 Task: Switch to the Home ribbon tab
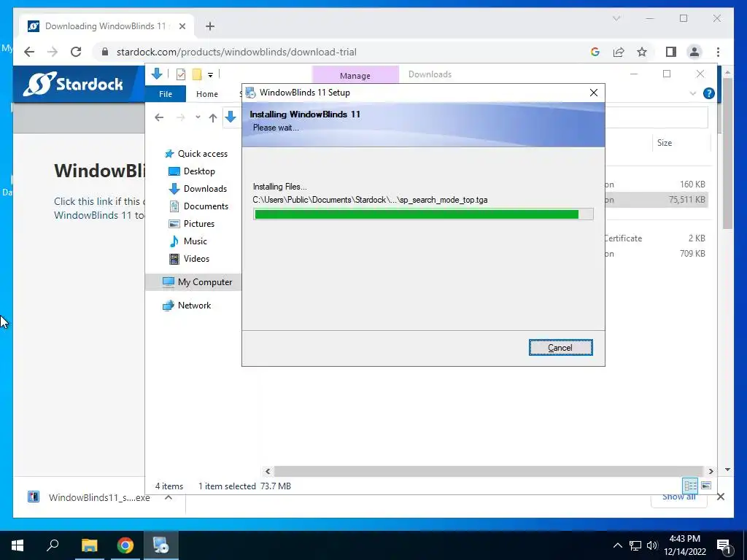tap(206, 94)
